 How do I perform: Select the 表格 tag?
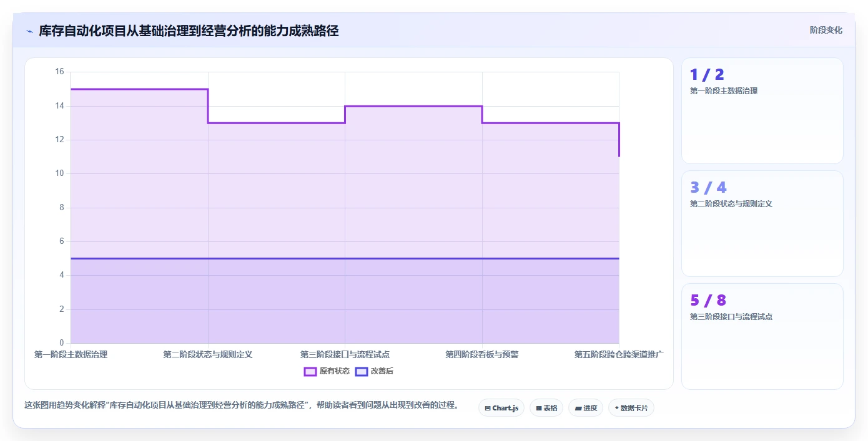coord(546,408)
